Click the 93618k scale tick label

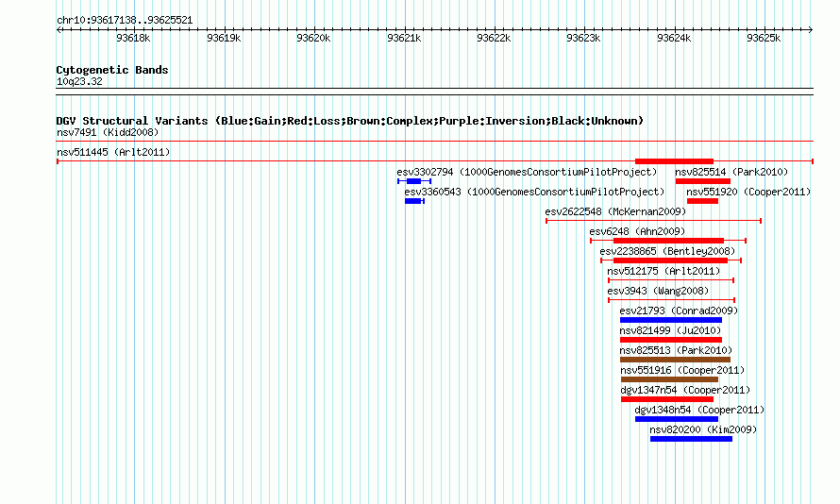point(133,38)
